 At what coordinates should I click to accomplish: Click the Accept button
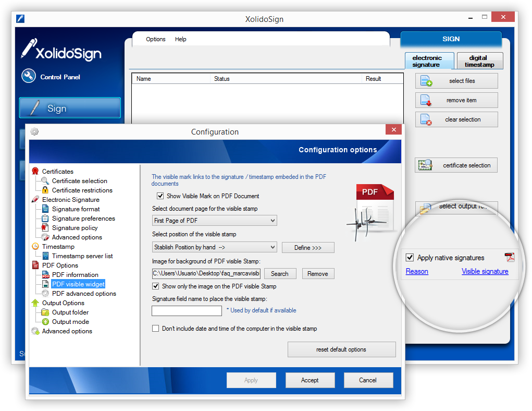(310, 380)
